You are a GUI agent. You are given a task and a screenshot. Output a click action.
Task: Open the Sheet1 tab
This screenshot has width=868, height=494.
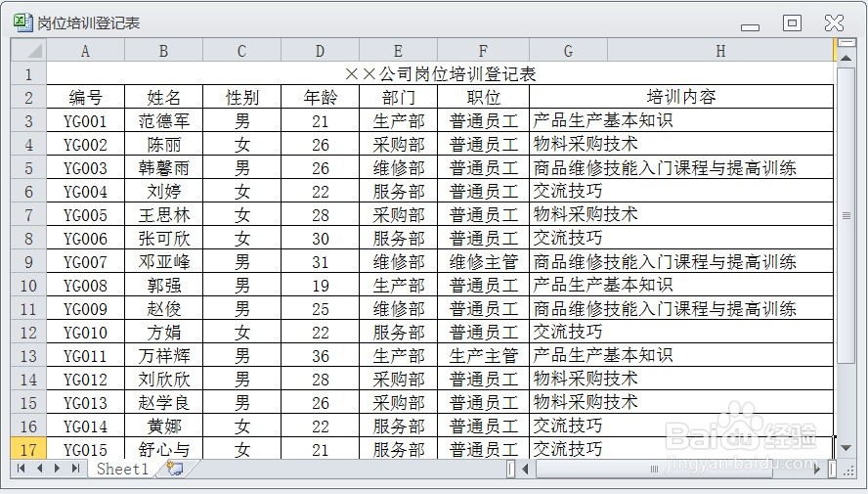click(x=122, y=470)
